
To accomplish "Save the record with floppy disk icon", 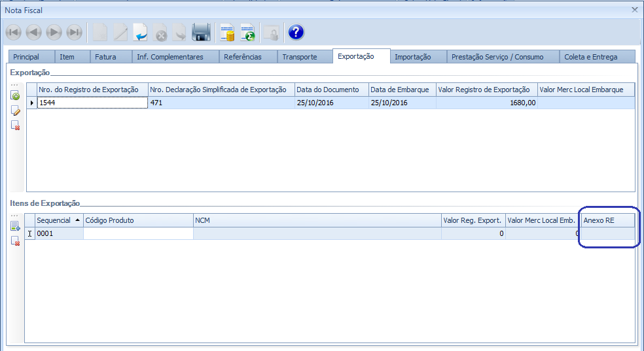I will click(201, 32).
